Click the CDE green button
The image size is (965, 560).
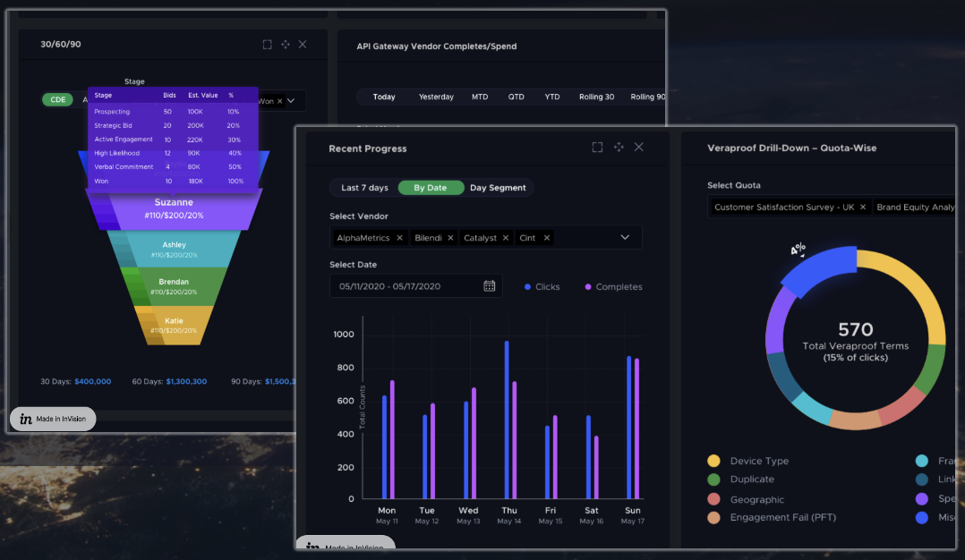pos(58,99)
